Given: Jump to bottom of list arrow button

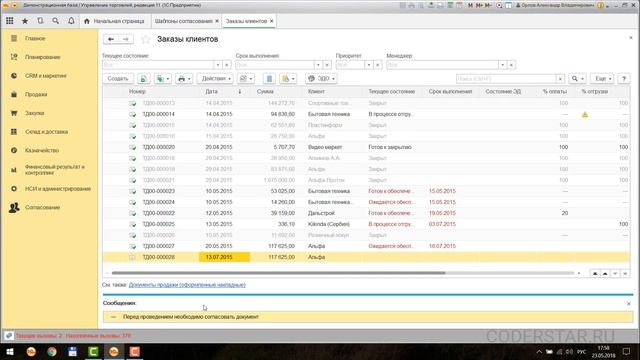Looking at the screenshot, I should (625, 273).
